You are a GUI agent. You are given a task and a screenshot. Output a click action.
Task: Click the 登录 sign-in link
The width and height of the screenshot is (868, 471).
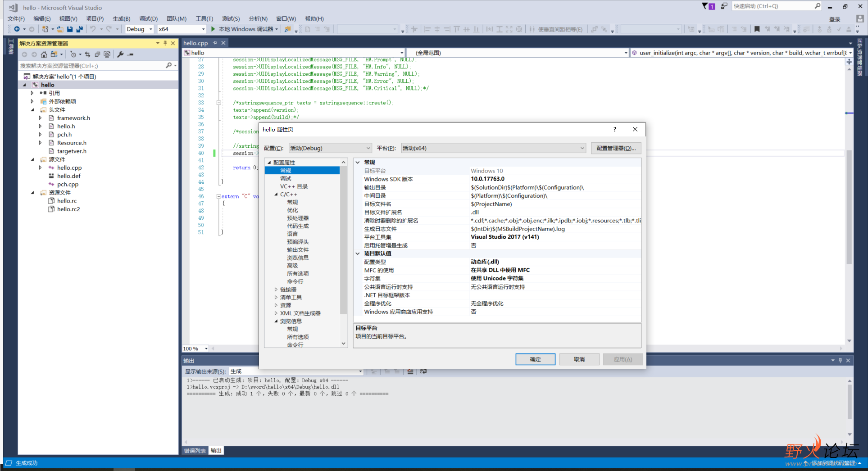[835, 19]
